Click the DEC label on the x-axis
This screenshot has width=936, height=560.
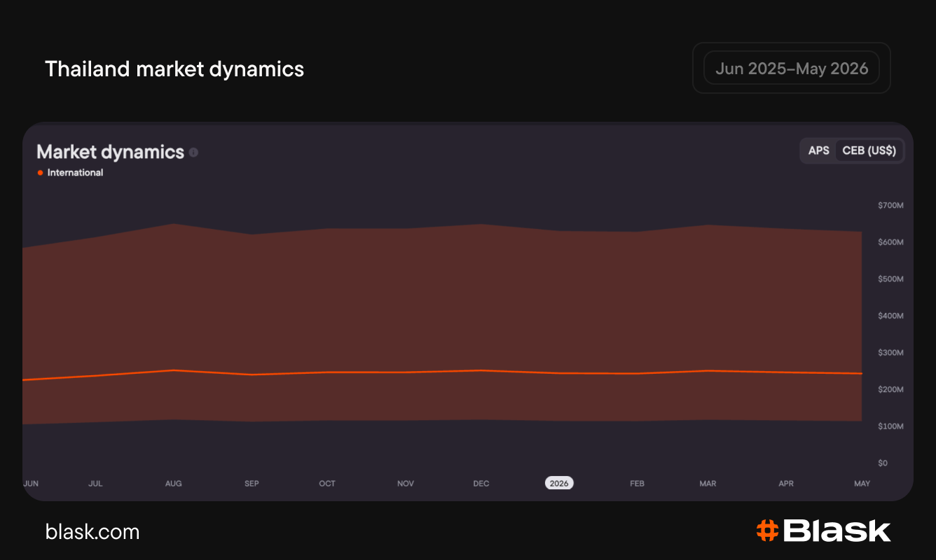[481, 484]
